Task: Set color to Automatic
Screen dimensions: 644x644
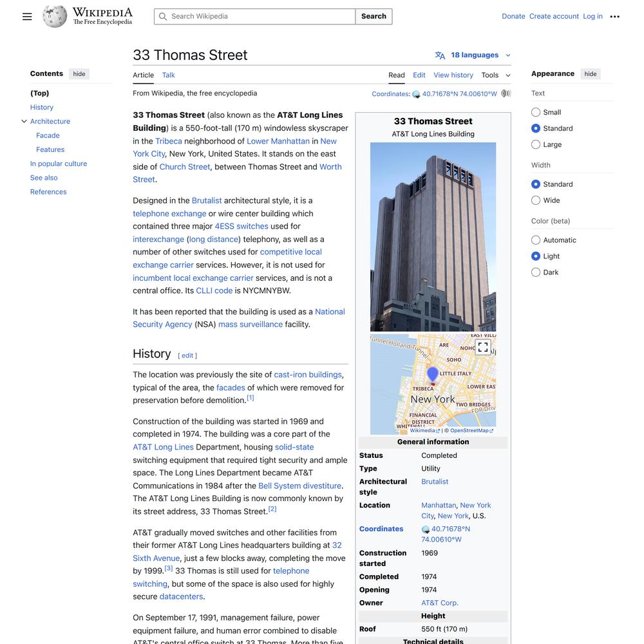Action: click(536, 240)
